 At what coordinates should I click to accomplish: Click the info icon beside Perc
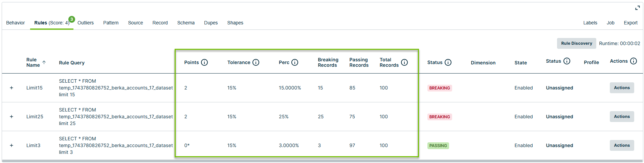pyautogui.click(x=295, y=62)
